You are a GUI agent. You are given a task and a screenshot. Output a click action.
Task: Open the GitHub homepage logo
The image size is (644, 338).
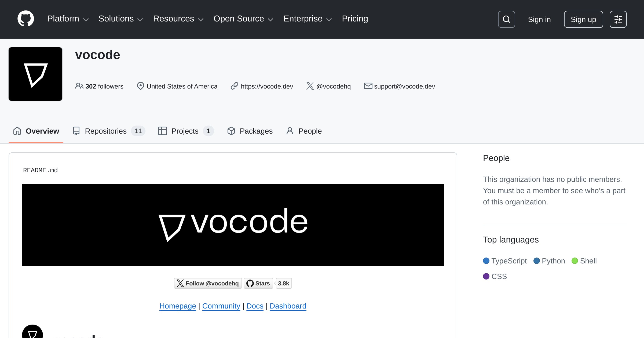26,19
